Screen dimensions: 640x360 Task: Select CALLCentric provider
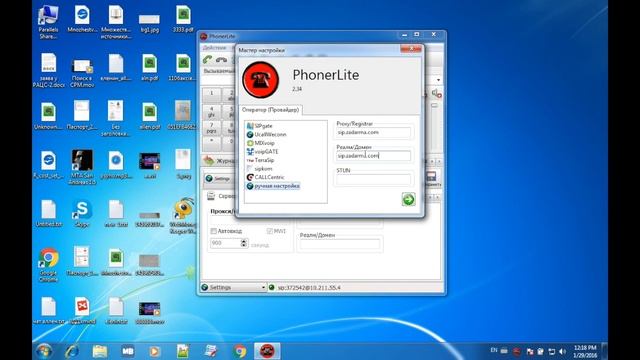pos(265,177)
